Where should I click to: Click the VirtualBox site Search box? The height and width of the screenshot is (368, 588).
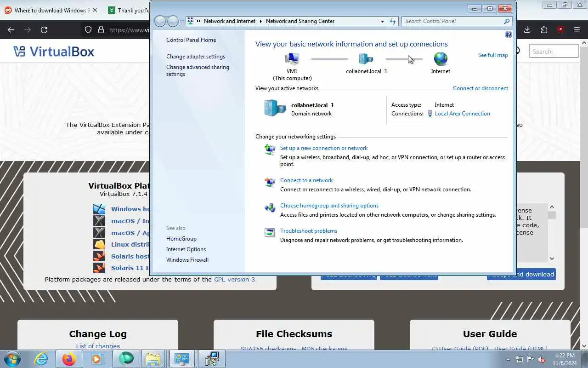point(554,52)
